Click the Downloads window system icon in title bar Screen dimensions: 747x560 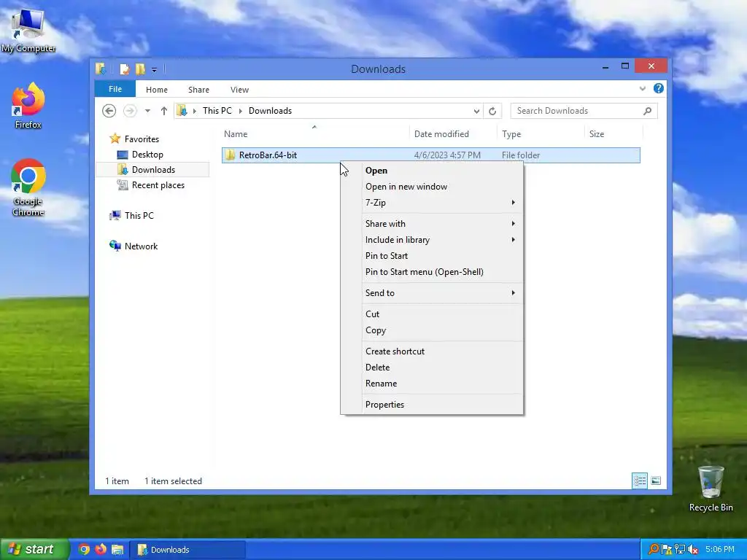coord(100,69)
